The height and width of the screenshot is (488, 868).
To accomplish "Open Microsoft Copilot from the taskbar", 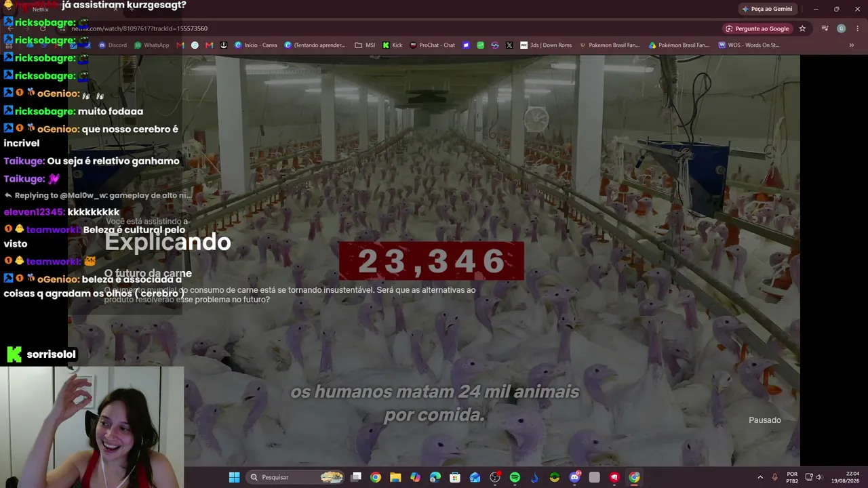I will 415,477.
